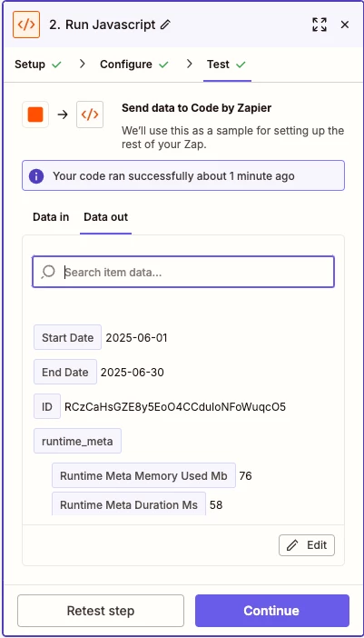This screenshot has height=638, width=364.
Task: Click the Retest step button
Action: click(x=101, y=611)
